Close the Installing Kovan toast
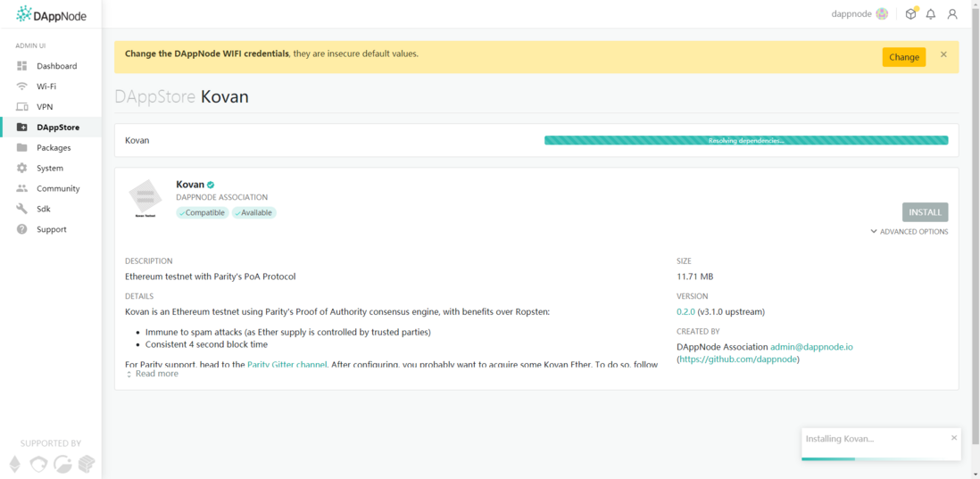The image size is (980, 479). click(x=954, y=438)
